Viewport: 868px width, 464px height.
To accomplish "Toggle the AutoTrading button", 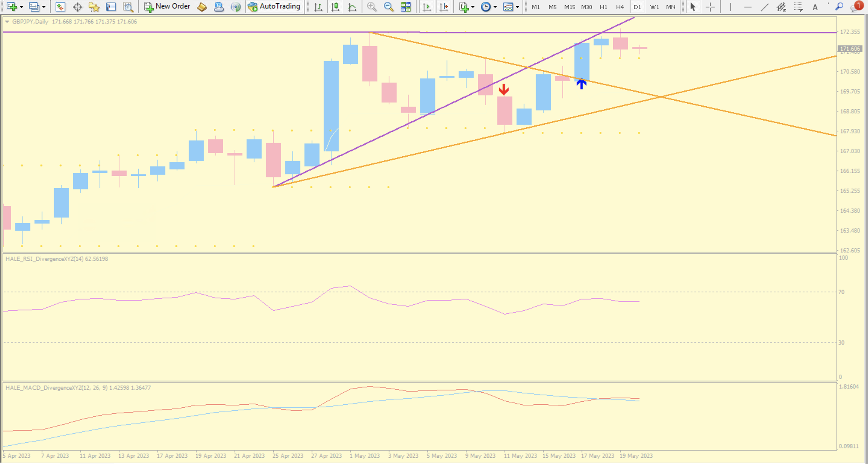I will (274, 6).
